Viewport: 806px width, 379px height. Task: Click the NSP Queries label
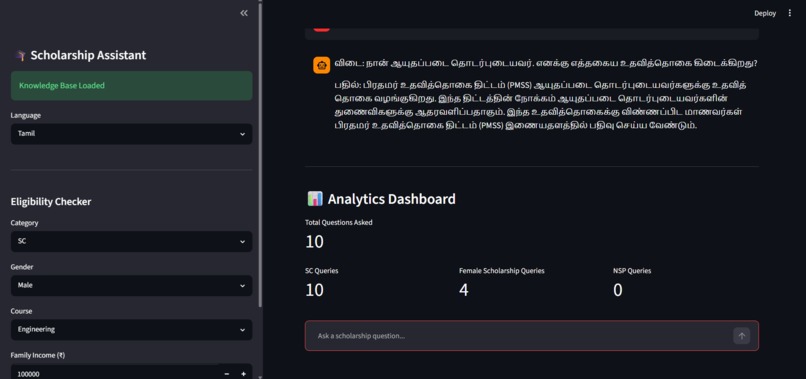(x=632, y=270)
